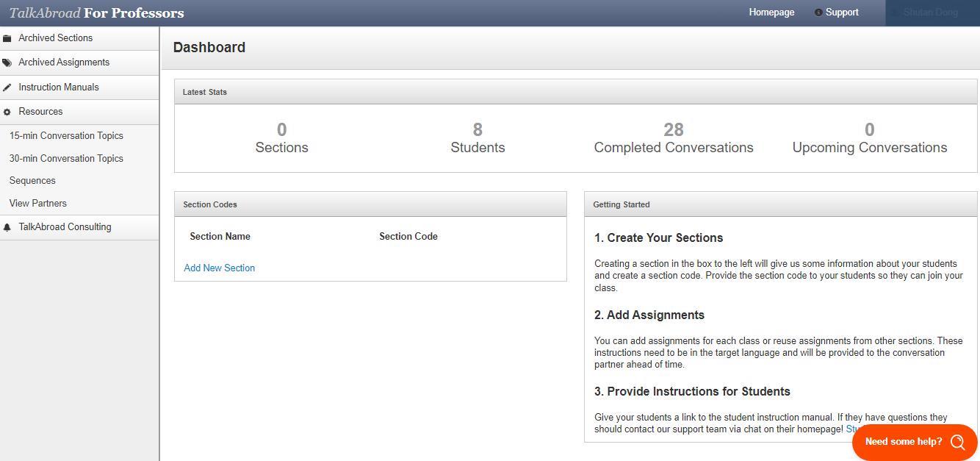Click the folder icon beside Archived Sections
Image resolution: width=980 pixels, height=461 pixels.
tap(7, 38)
